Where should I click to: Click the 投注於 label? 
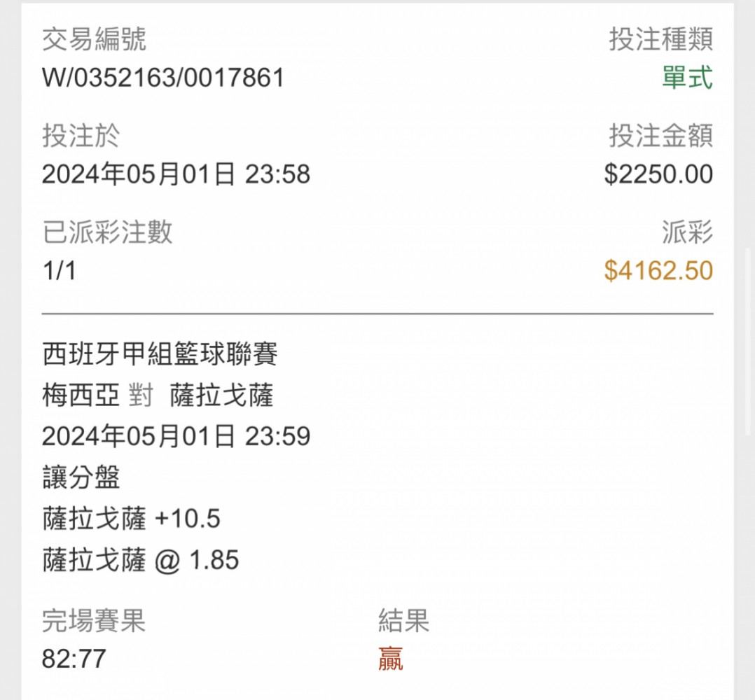click(81, 135)
